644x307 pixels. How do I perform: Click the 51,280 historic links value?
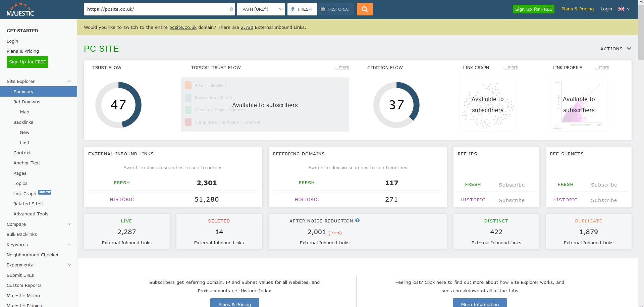click(207, 199)
